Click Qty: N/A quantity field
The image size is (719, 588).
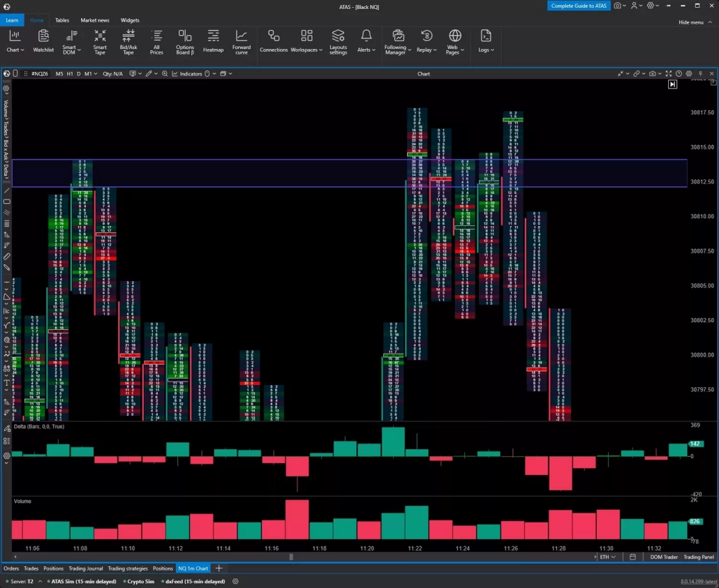113,74
